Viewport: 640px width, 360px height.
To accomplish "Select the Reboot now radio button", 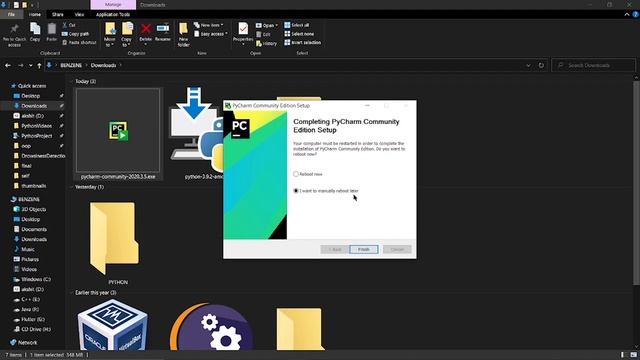I will click(x=296, y=174).
